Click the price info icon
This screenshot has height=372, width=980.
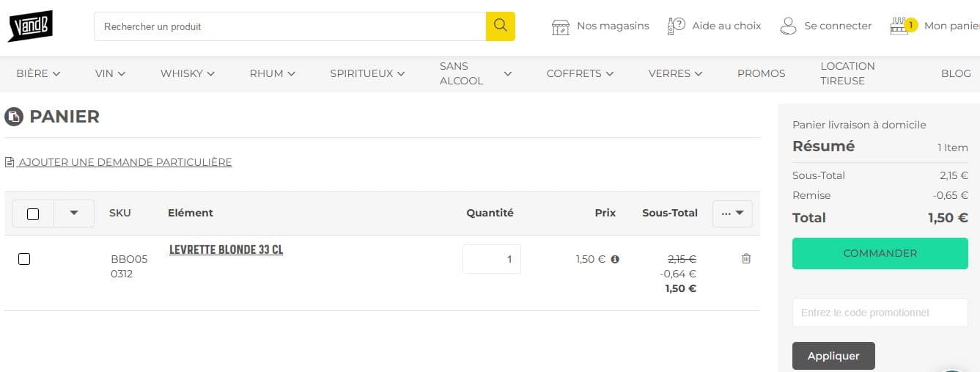coord(615,259)
